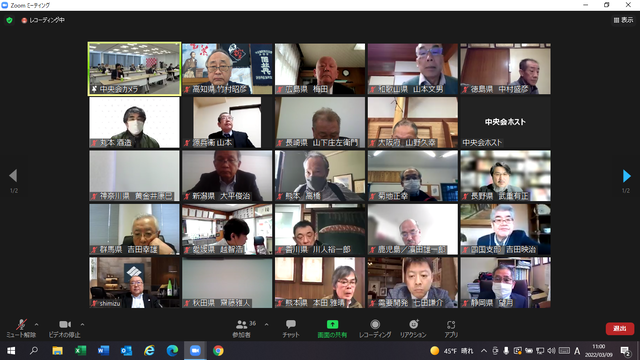Open reactions (リアクション)

[x=413, y=329]
